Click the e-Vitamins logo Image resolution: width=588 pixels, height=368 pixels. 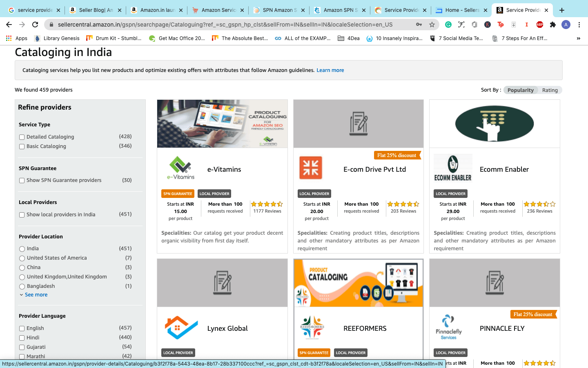point(181,168)
